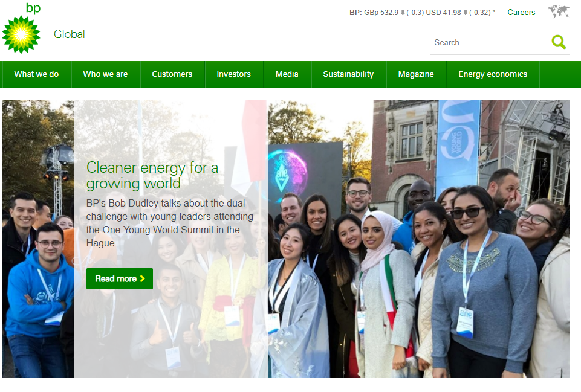Navigate to the Media section
This screenshot has height=392, width=581.
pos(287,74)
